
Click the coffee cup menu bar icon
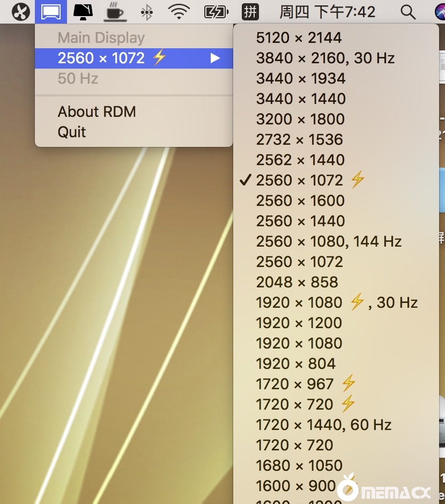point(115,11)
